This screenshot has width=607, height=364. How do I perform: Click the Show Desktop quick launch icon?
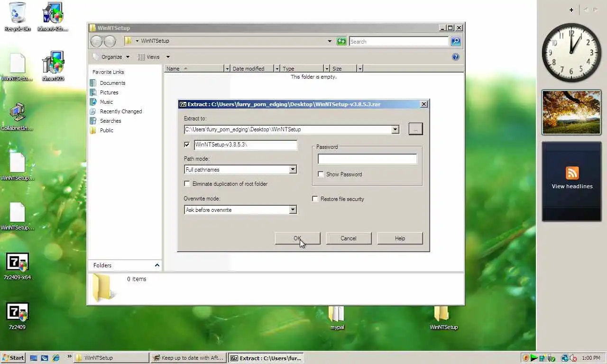click(34, 358)
